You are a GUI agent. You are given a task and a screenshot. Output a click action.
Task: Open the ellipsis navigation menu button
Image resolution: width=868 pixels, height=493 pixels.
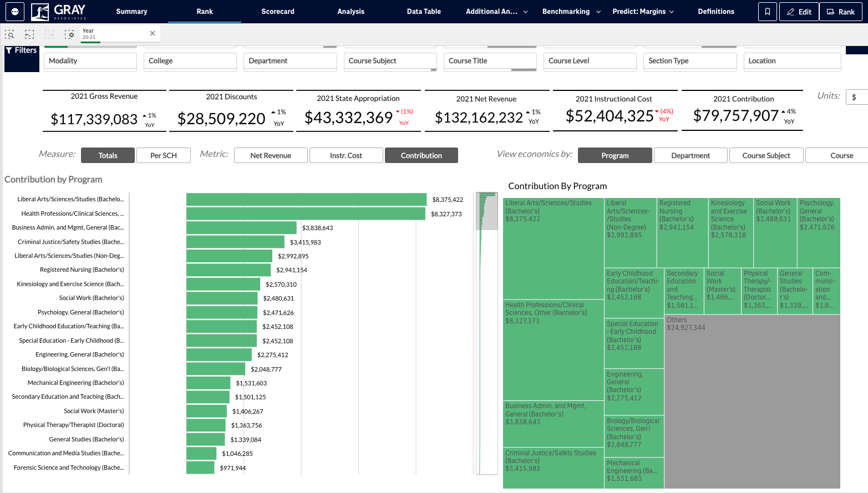[x=15, y=11]
